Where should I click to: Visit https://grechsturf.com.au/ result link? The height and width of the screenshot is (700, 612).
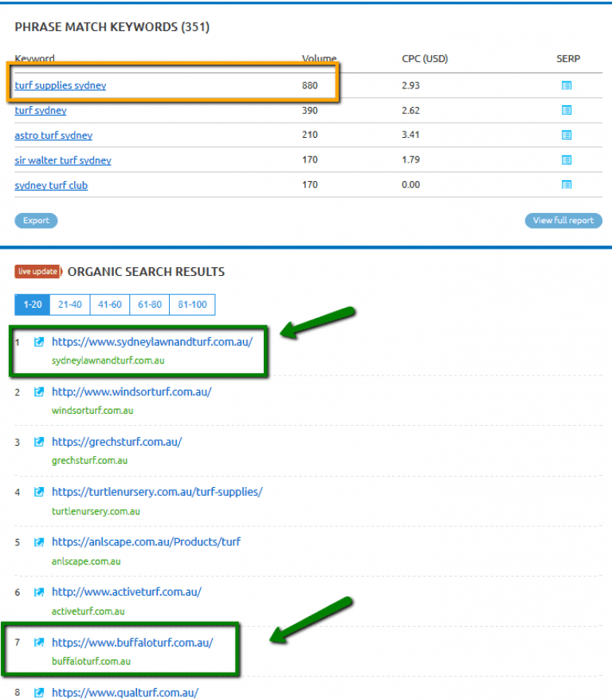click(117, 442)
